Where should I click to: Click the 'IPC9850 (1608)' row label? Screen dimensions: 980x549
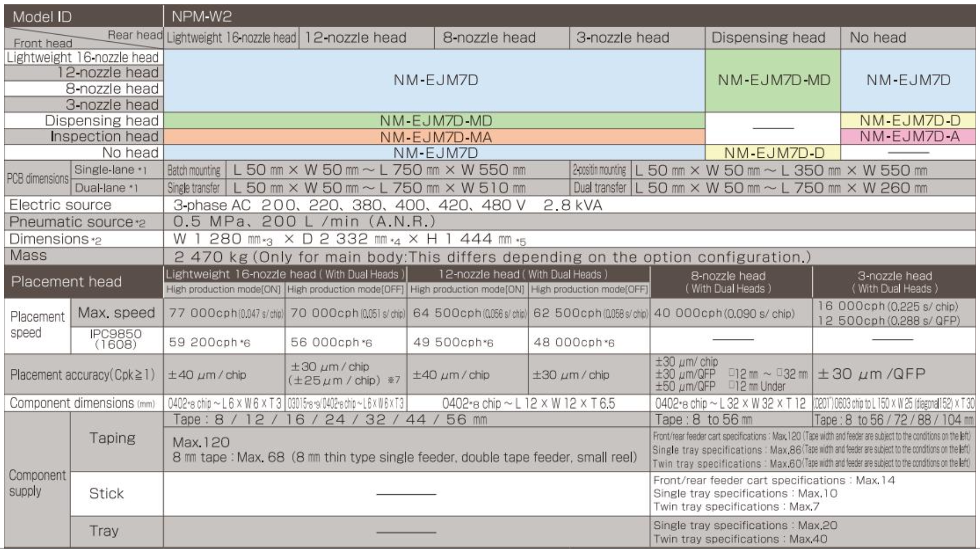click(117, 340)
